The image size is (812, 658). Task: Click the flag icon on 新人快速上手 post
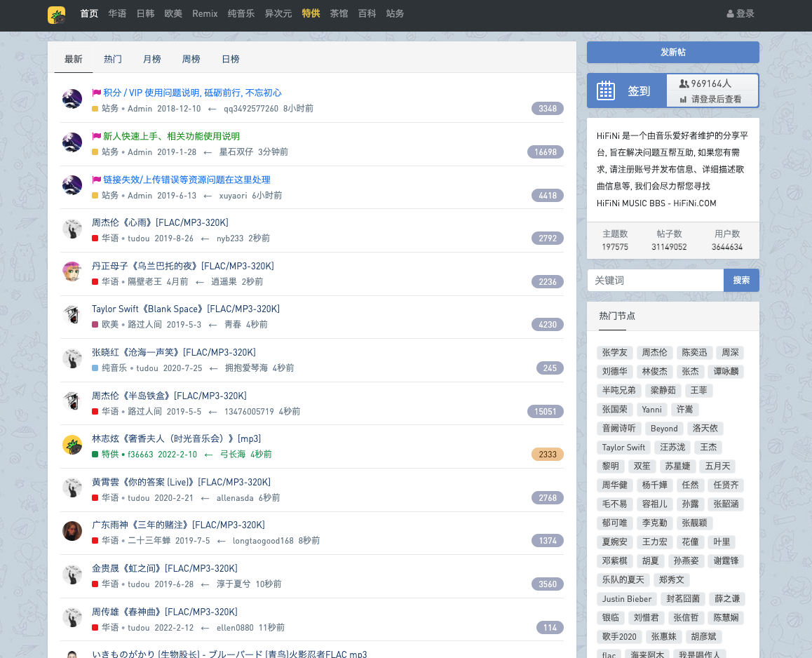pos(96,136)
